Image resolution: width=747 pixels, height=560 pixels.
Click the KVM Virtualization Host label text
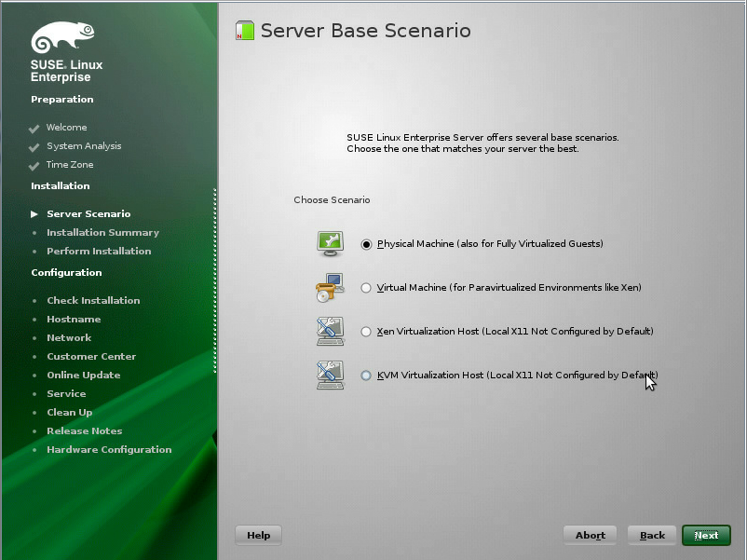click(x=517, y=376)
